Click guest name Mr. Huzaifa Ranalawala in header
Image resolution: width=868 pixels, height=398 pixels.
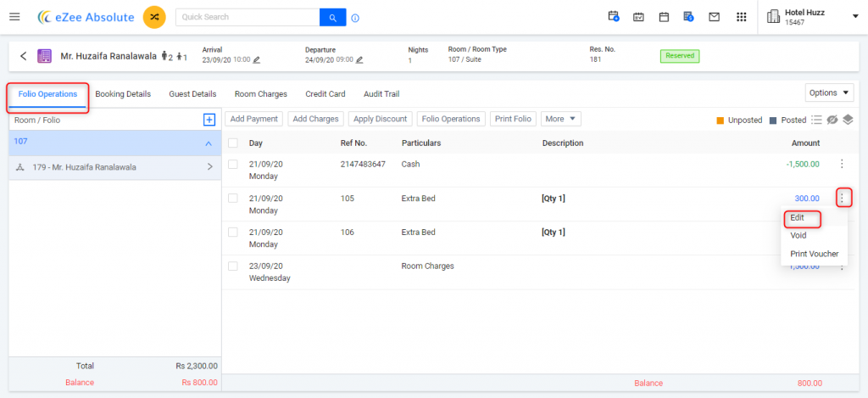click(108, 56)
